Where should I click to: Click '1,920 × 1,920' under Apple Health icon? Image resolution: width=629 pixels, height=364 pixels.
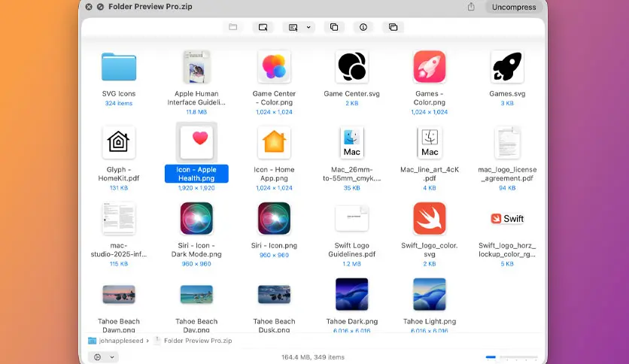click(196, 188)
